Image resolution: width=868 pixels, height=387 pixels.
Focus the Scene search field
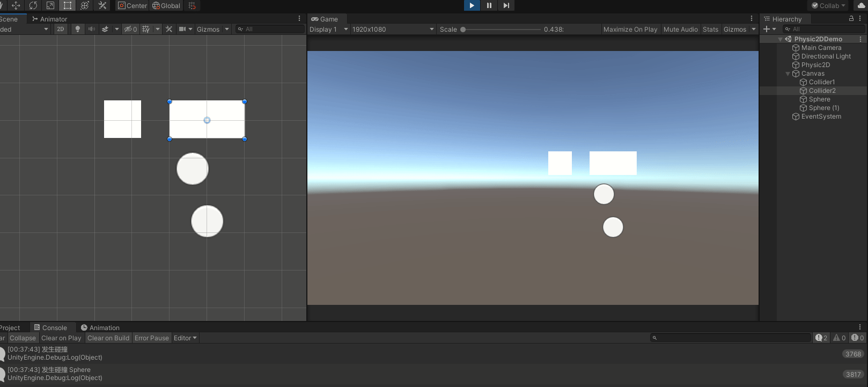pos(270,29)
